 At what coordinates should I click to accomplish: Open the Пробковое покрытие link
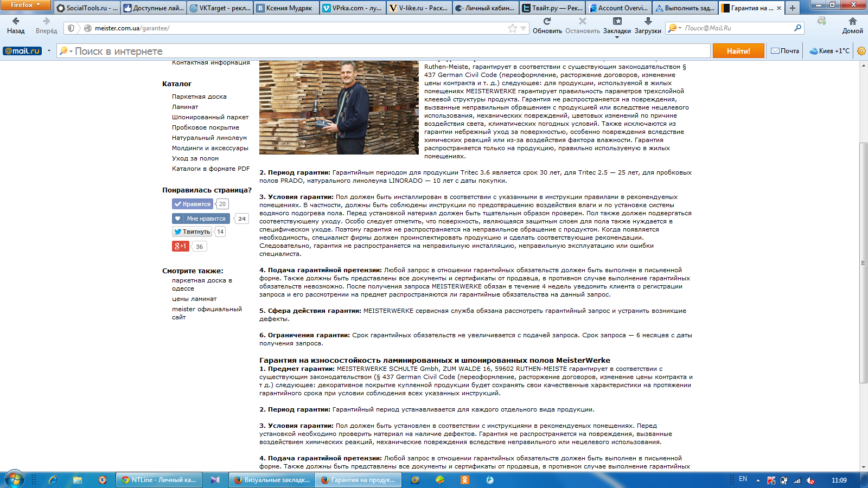pyautogui.click(x=206, y=127)
